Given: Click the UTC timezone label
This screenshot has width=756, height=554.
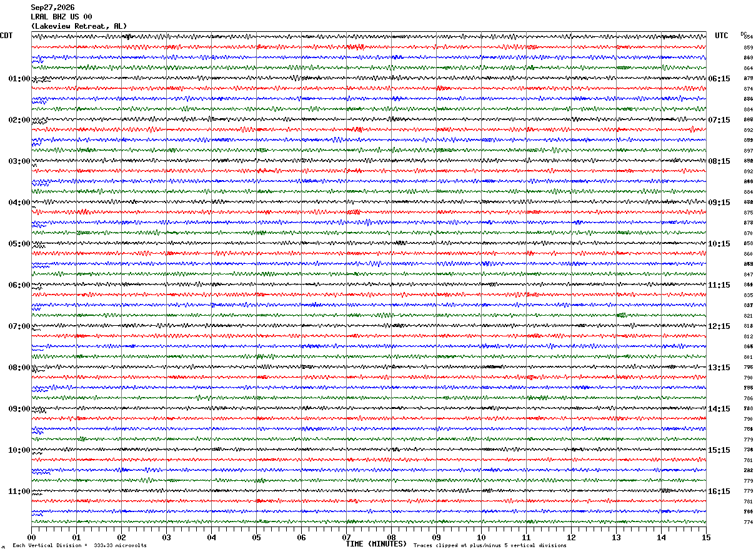Looking at the screenshot, I should point(722,36).
